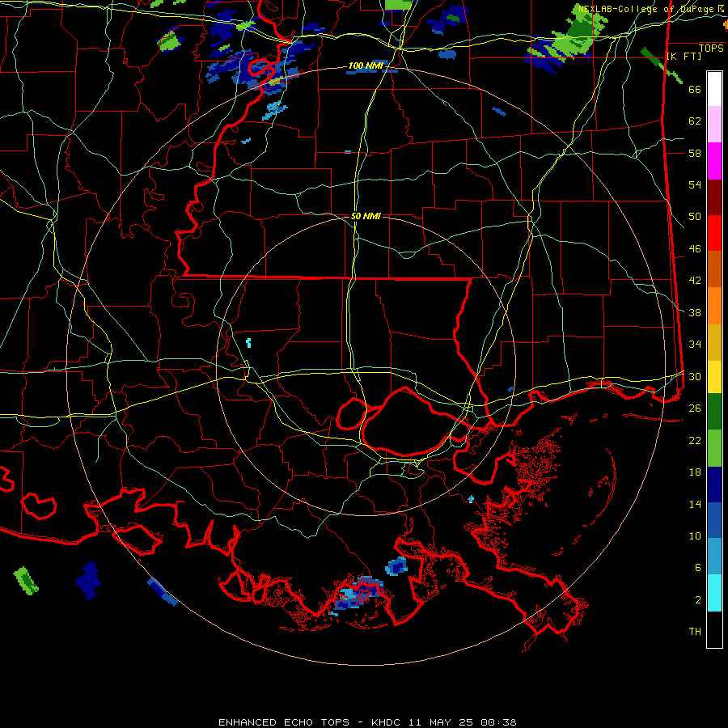This screenshot has width=728, height=728.
Task: Click the "ENHANCED ECHO TOPS" caption text
Action: pyautogui.click(x=283, y=722)
